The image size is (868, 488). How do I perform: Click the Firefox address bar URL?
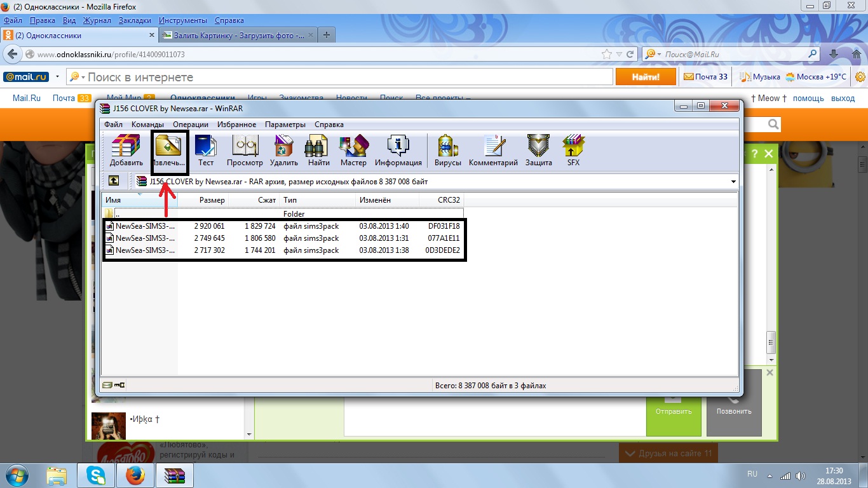pos(111,55)
